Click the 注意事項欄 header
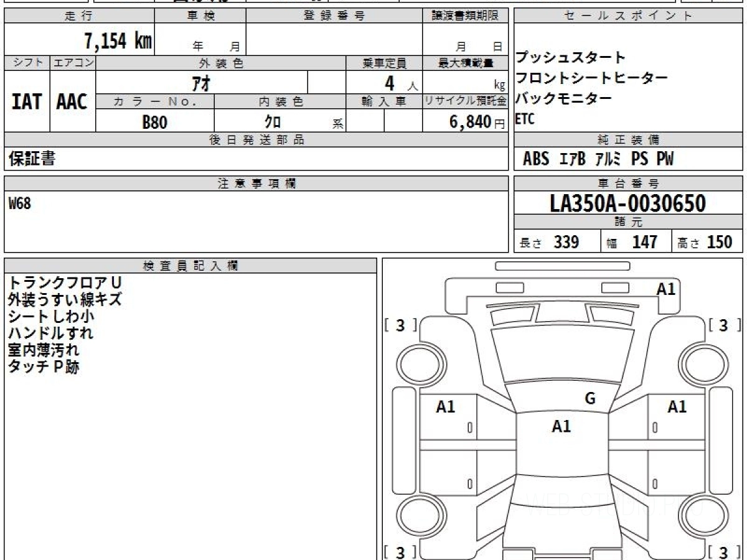 pyautogui.click(x=256, y=184)
